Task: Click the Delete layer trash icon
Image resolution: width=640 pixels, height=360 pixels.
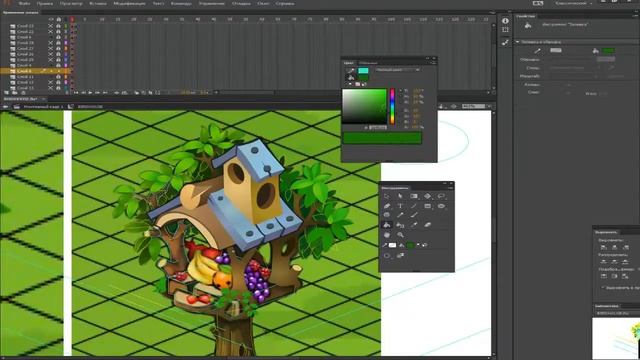Action: coord(23,93)
